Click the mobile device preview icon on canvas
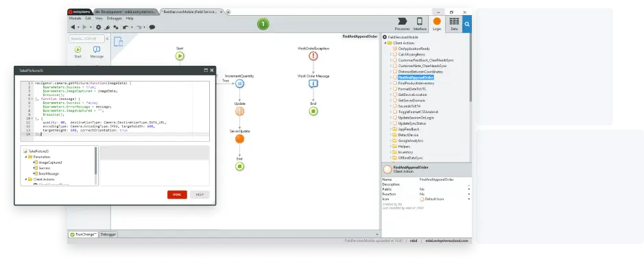The width and height of the screenshot is (644, 261). click(118, 42)
